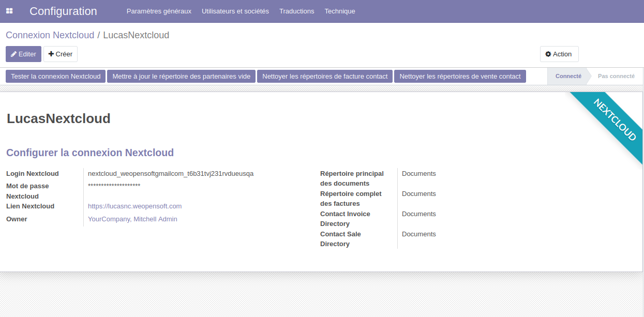Click the Configuration app title
This screenshot has width=644, height=317.
63,11
